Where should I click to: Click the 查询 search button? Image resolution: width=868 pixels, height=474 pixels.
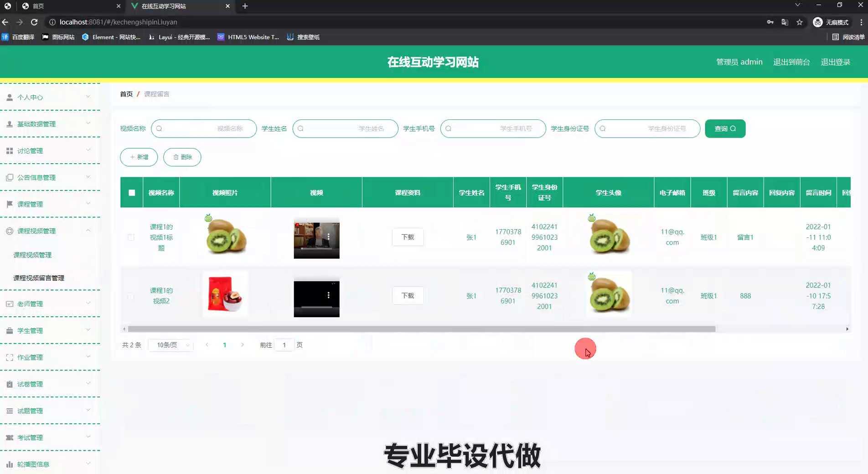tap(725, 129)
